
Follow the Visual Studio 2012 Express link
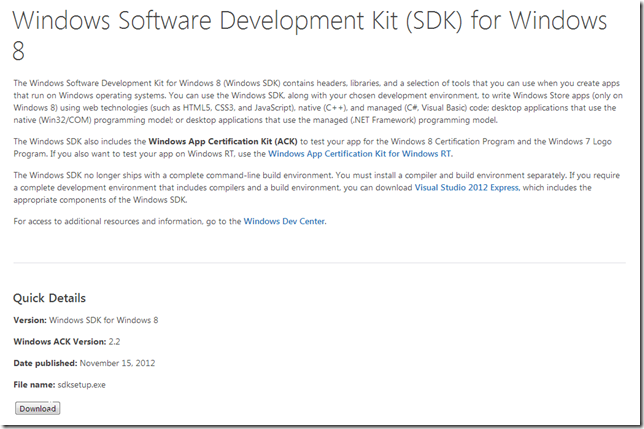coord(467,188)
